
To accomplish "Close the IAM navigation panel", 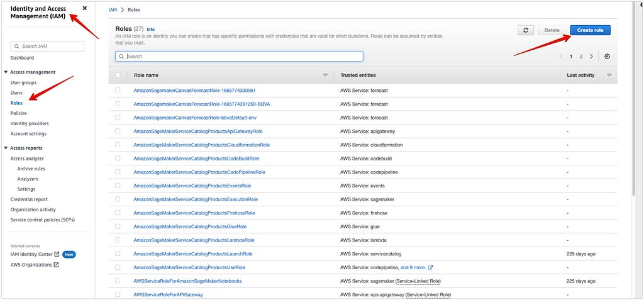I will click(x=85, y=8).
